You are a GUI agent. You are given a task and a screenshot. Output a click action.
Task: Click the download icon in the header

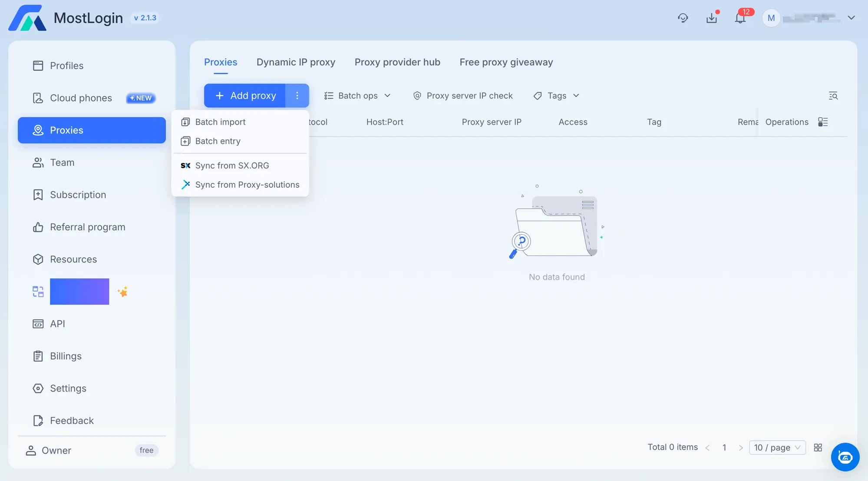[x=712, y=17]
